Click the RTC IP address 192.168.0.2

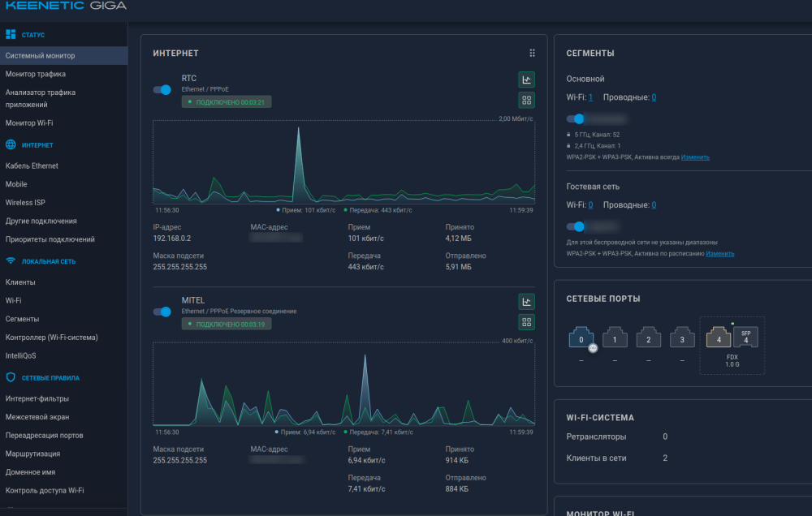(x=172, y=239)
